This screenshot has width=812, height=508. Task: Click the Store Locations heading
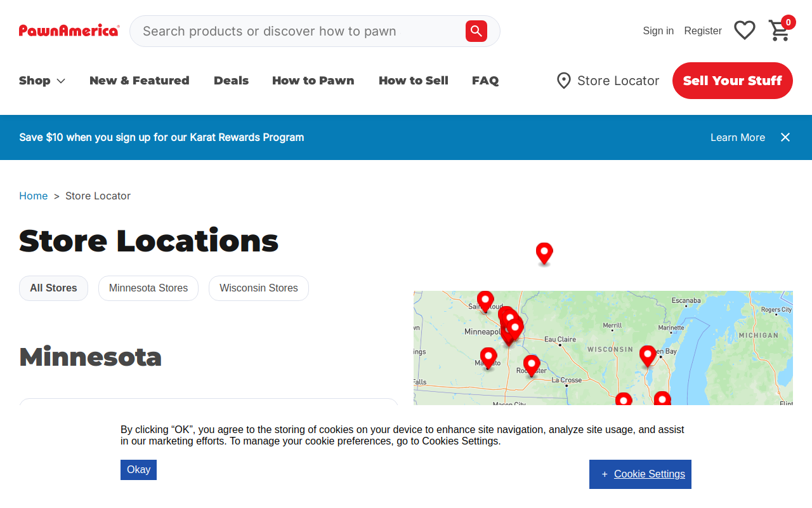149,241
